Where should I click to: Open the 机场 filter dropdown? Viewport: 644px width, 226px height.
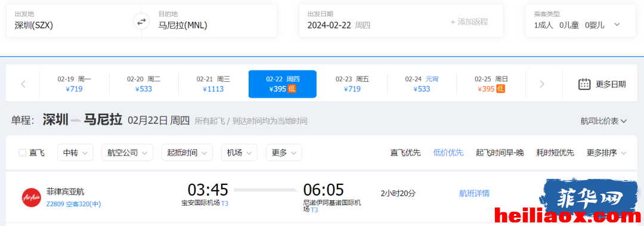[x=239, y=153]
